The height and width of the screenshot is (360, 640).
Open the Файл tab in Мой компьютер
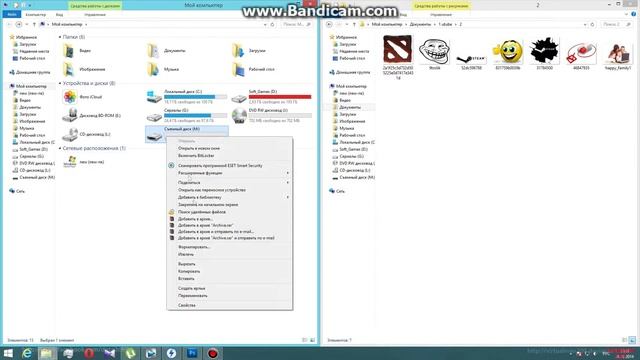point(11,15)
